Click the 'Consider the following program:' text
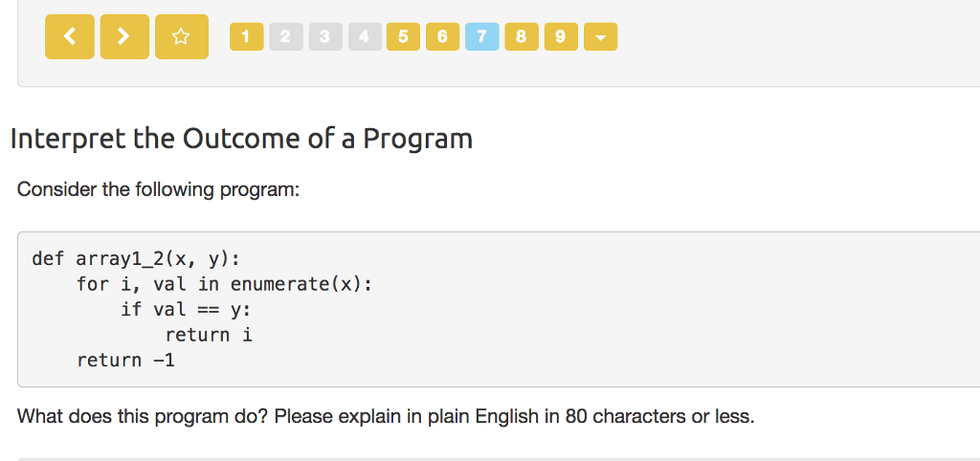Image resolution: width=980 pixels, height=461 pixels. click(158, 189)
